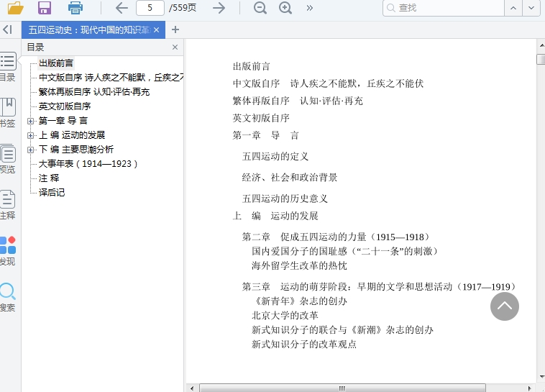Click 繁体再版自序 line in page contents
Image resolution: width=545 pixels, height=392 pixels.
[298, 101]
